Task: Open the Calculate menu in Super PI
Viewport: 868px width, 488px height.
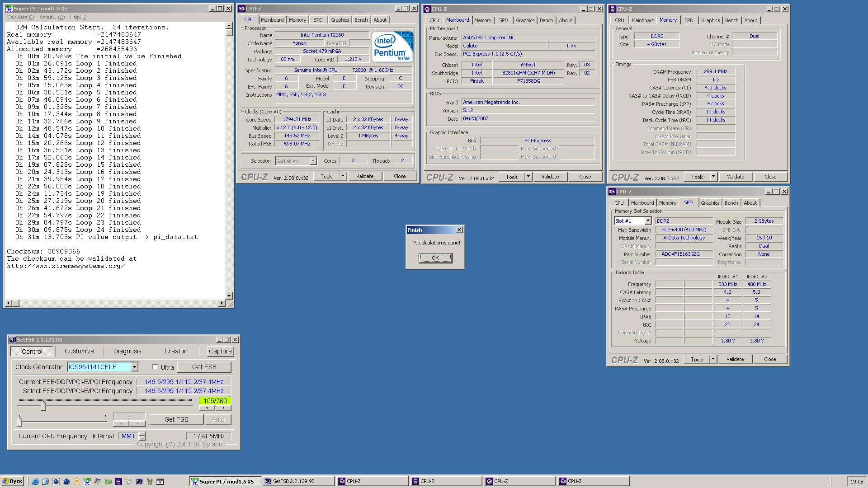Action: pyautogui.click(x=20, y=17)
